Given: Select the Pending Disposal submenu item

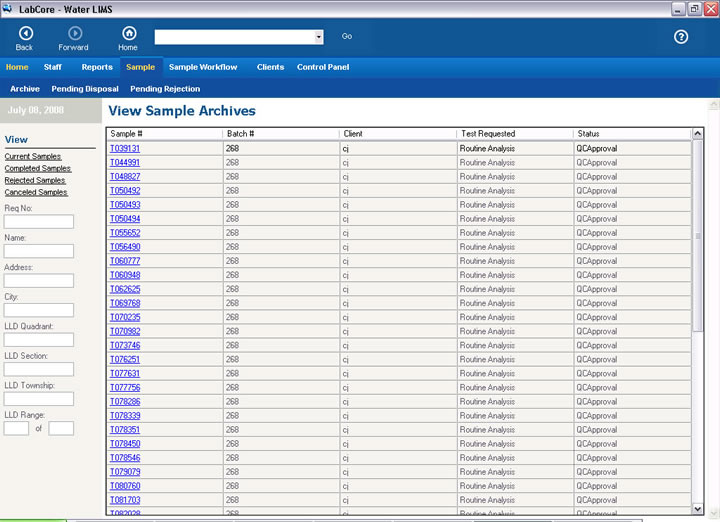Looking at the screenshot, I should pos(85,89).
